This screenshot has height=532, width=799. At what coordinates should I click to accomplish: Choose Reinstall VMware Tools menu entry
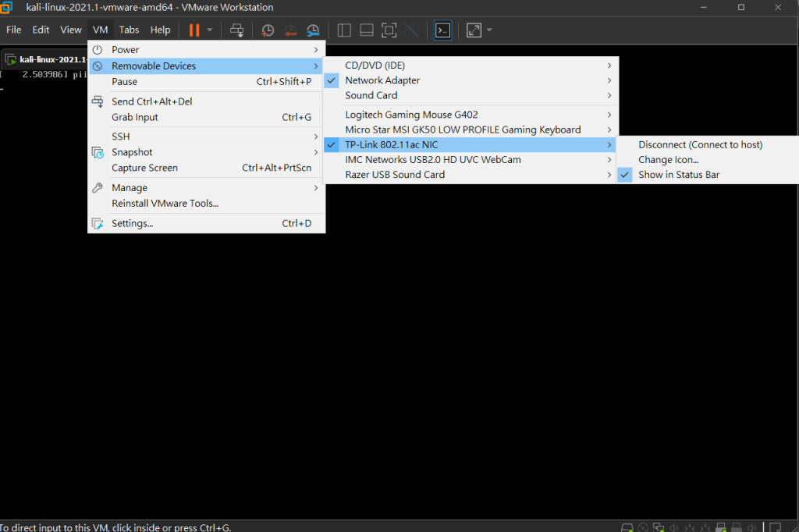206,204
